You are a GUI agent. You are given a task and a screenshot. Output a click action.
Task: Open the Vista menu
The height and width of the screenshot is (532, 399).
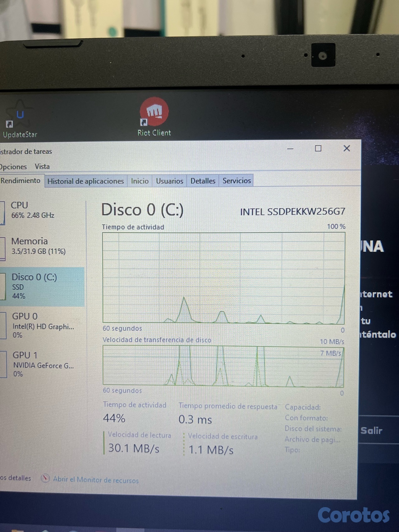coord(42,167)
